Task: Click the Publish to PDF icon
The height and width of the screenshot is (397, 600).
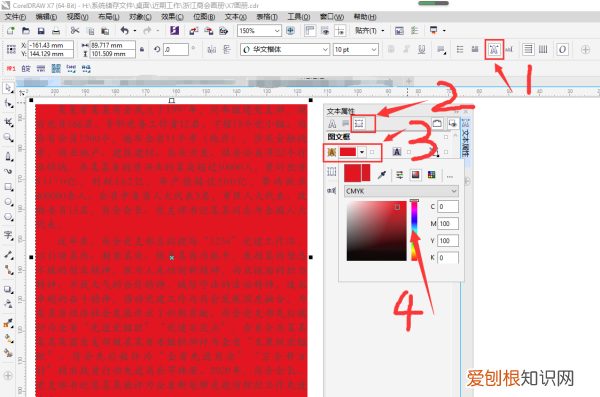Action: pos(223,31)
